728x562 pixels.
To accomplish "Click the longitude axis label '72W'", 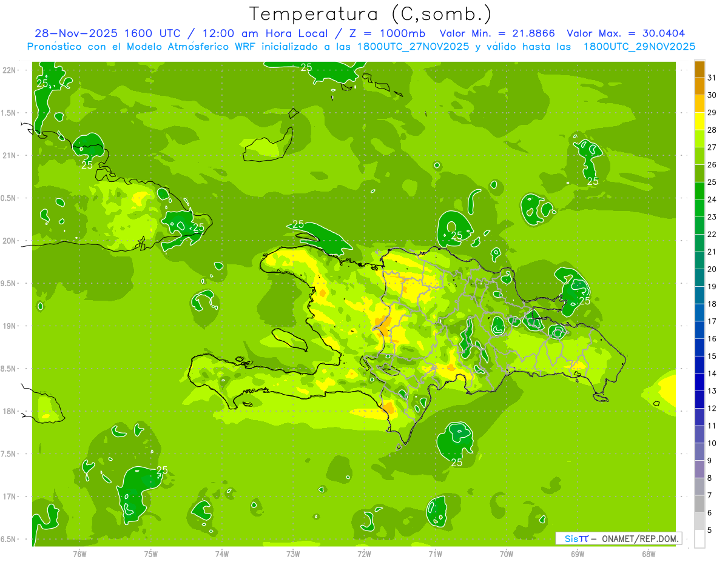I will pyautogui.click(x=364, y=554).
